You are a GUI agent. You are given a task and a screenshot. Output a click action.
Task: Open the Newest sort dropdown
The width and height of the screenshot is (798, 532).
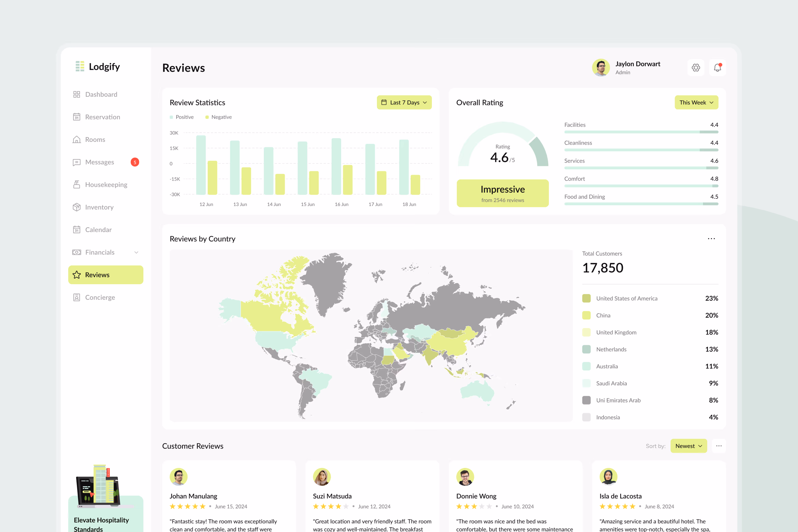pyautogui.click(x=688, y=446)
